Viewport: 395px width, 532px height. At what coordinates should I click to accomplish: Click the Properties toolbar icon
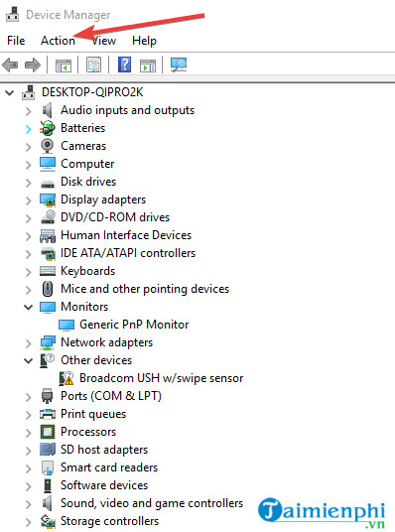pos(94,65)
